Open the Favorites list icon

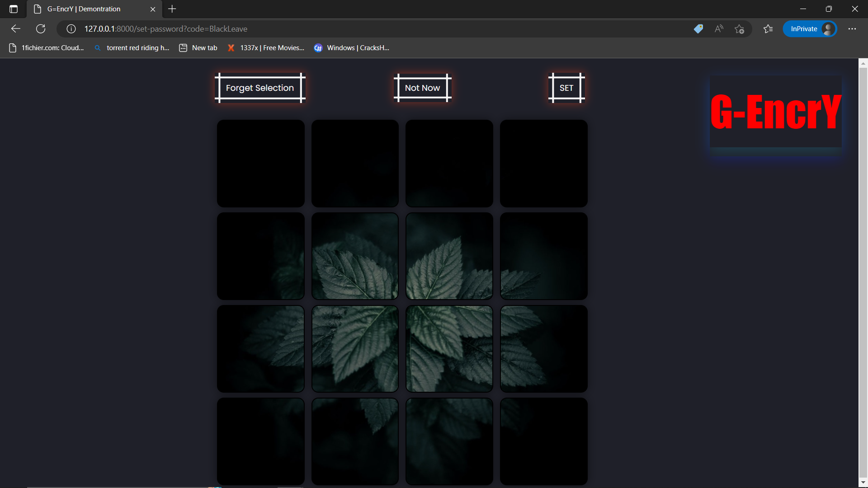(x=768, y=29)
